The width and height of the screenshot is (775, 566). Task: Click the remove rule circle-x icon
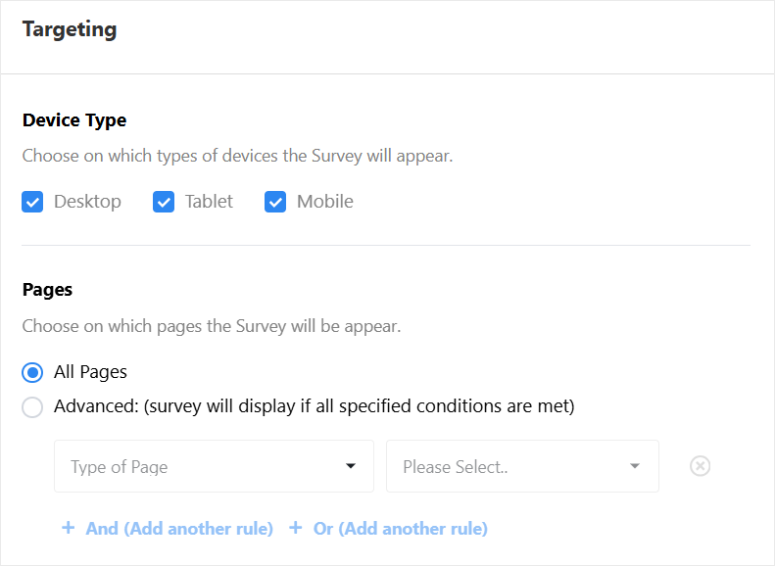point(700,466)
